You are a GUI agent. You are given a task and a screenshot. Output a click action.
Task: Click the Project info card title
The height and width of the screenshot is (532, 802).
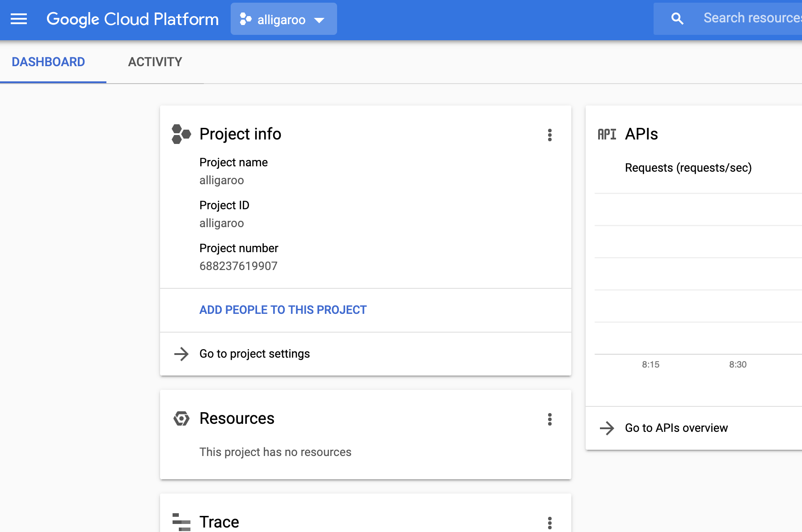tap(240, 134)
